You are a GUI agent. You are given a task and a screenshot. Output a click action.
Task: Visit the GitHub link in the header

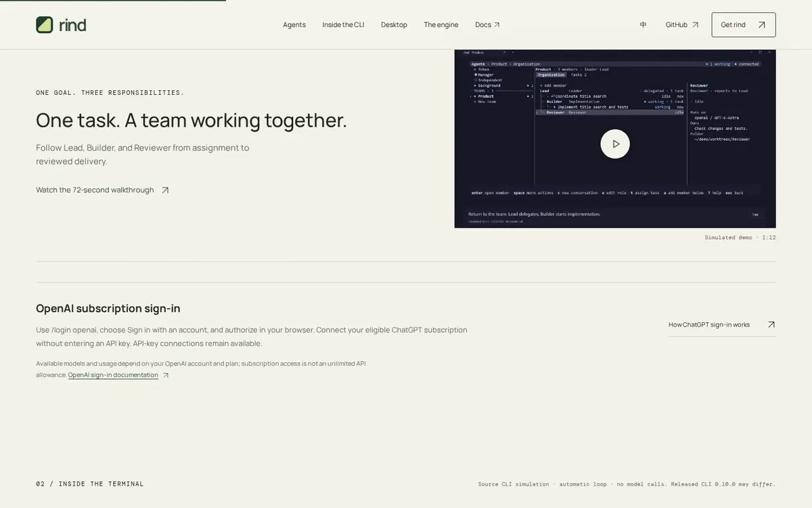(x=682, y=25)
